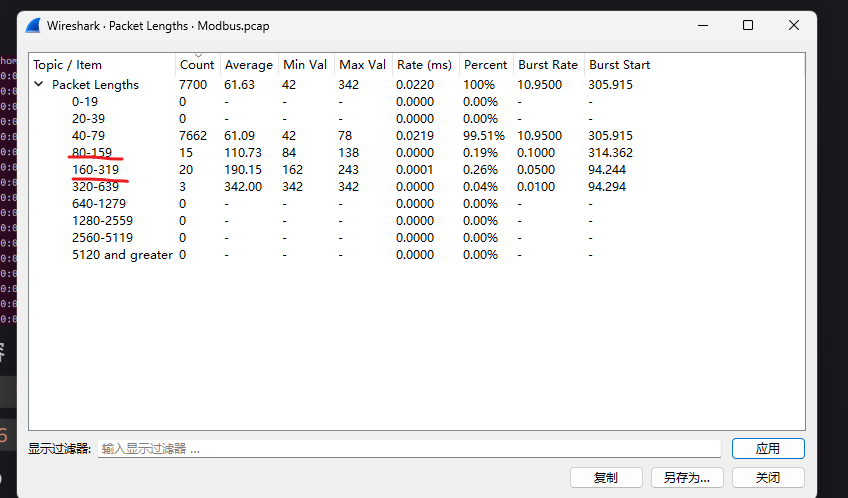Sort by the Rate (ms) column

tap(426, 65)
